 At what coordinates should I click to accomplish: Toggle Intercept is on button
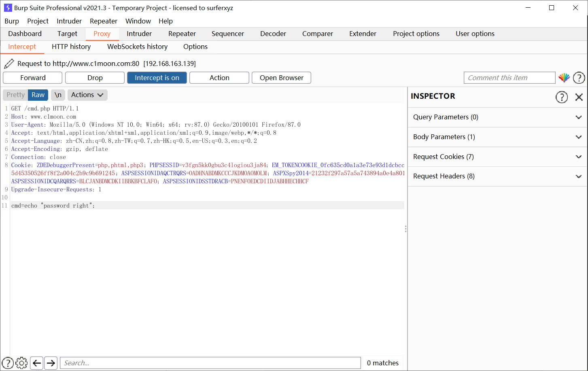pyautogui.click(x=157, y=78)
